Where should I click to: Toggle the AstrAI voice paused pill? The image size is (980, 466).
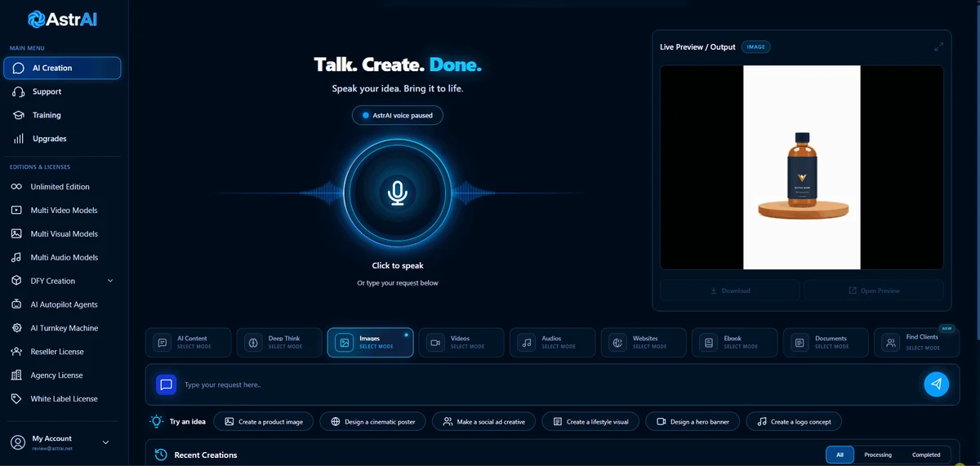[398, 116]
